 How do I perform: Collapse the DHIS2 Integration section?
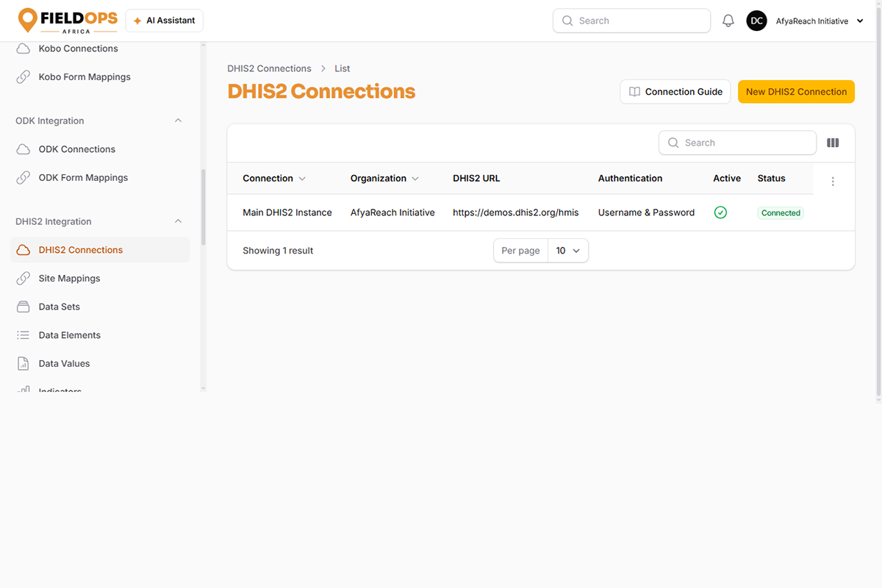[x=178, y=221]
